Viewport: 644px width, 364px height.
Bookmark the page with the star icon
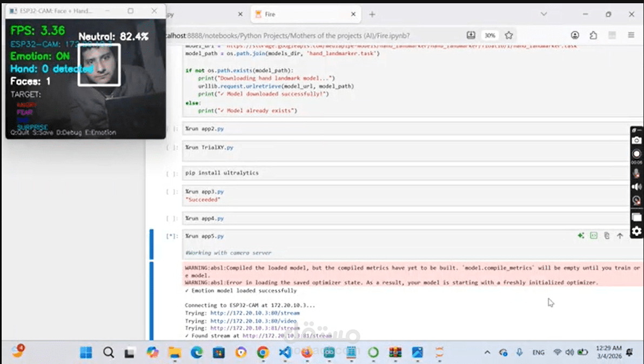click(509, 35)
